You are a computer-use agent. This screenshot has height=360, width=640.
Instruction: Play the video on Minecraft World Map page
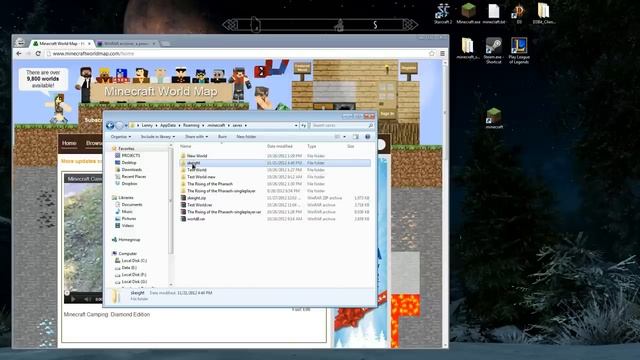(73, 299)
